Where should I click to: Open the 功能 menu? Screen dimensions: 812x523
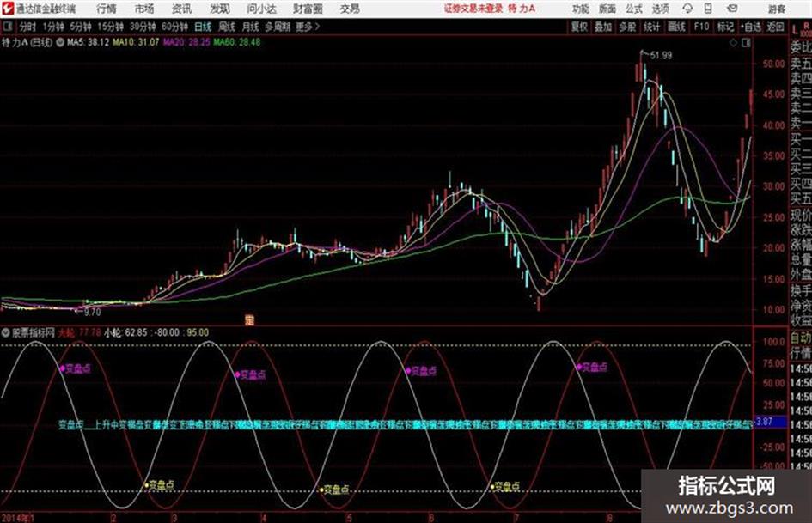coord(581,9)
